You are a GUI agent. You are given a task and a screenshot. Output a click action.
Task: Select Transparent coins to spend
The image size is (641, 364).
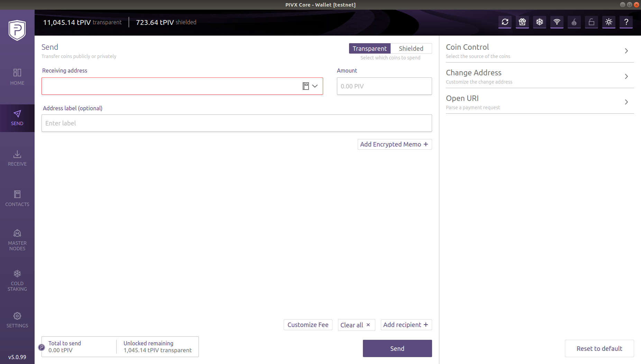point(370,48)
